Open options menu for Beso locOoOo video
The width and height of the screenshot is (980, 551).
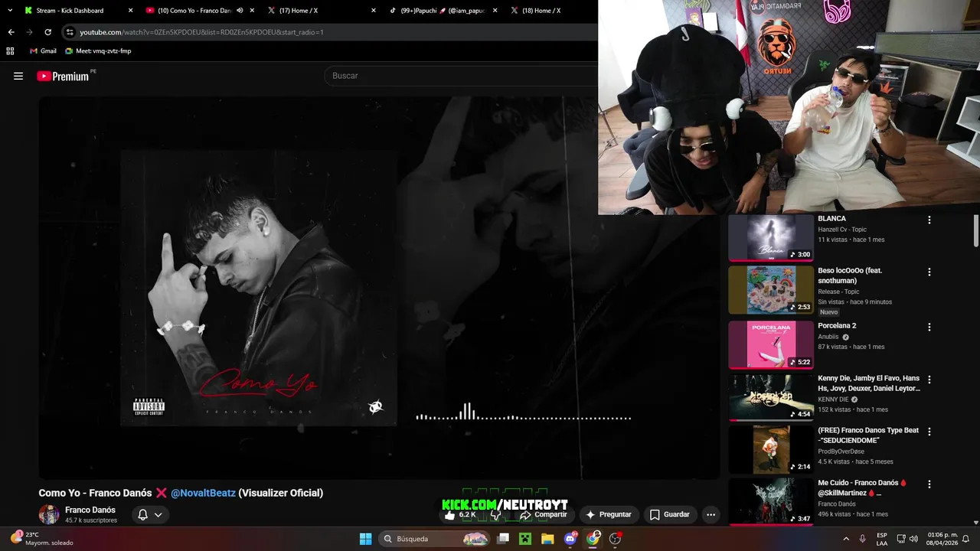tap(929, 272)
